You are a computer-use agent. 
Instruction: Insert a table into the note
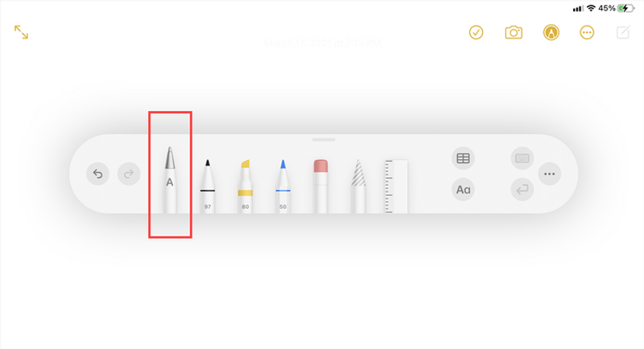point(464,158)
